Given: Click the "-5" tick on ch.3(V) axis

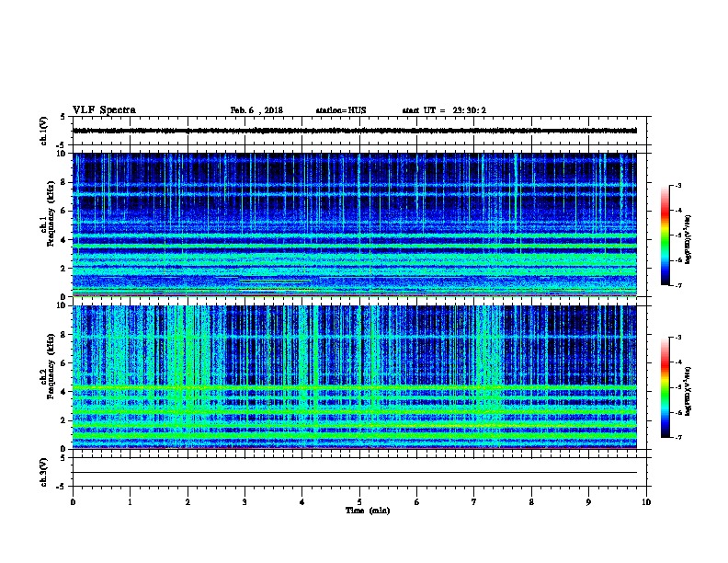Looking at the screenshot, I should (61, 487).
